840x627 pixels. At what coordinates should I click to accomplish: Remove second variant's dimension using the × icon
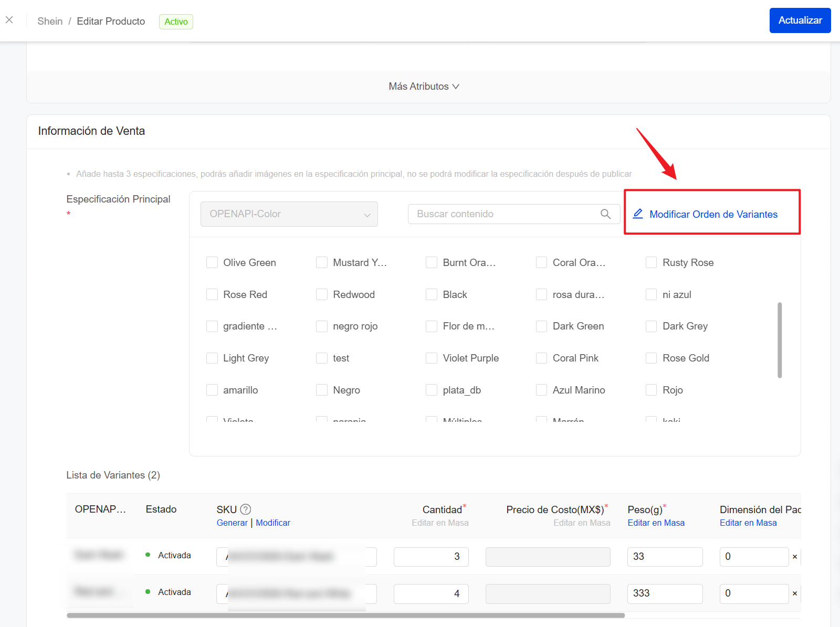point(794,593)
